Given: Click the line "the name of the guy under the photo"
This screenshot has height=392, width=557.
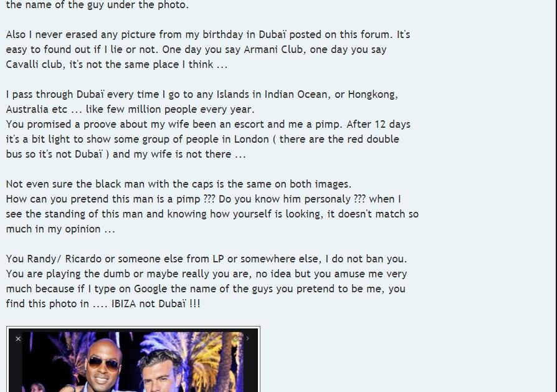Looking at the screenshot, I should click(x=97, y=5).
